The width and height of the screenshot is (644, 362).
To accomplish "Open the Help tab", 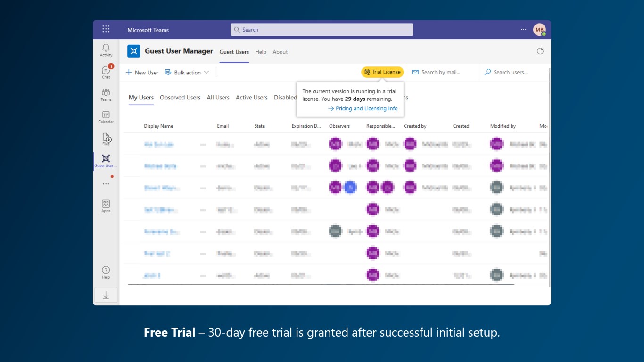I will click(x=261, y=52).
